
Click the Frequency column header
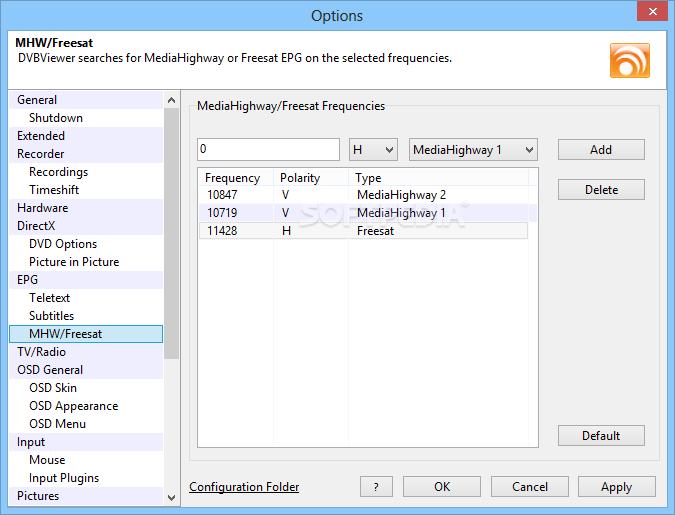[x=236, y=177]
